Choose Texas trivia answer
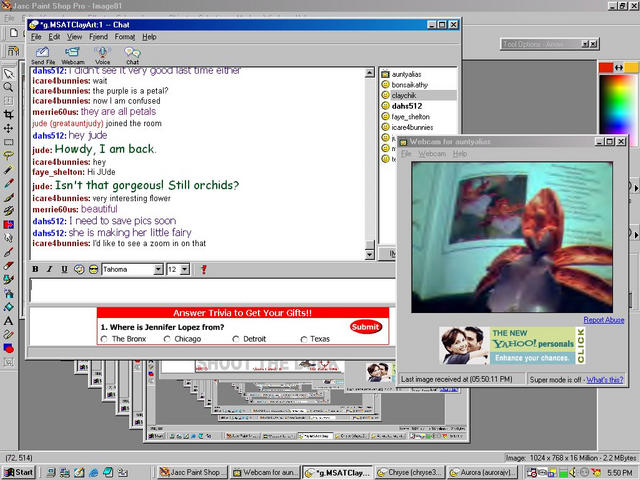Screen dimensions: 640x480 pos(304,339)
